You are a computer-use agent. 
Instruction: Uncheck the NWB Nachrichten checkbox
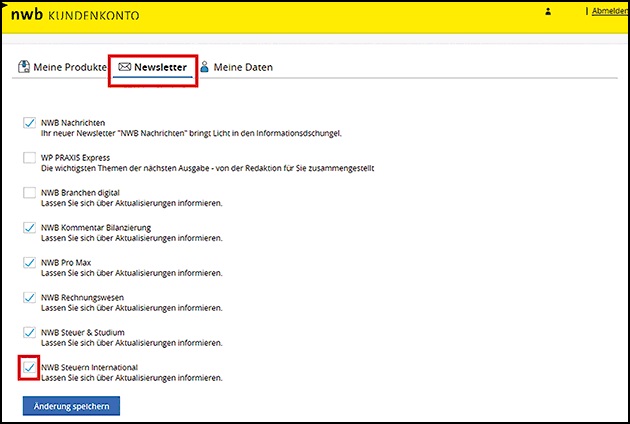pyautogui.click(x=29, y=123)
